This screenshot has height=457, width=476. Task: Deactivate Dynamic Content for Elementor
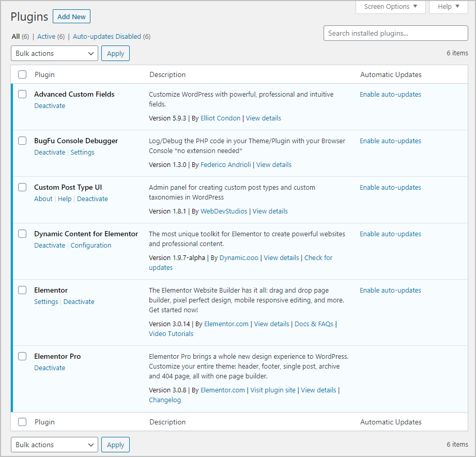50,245
